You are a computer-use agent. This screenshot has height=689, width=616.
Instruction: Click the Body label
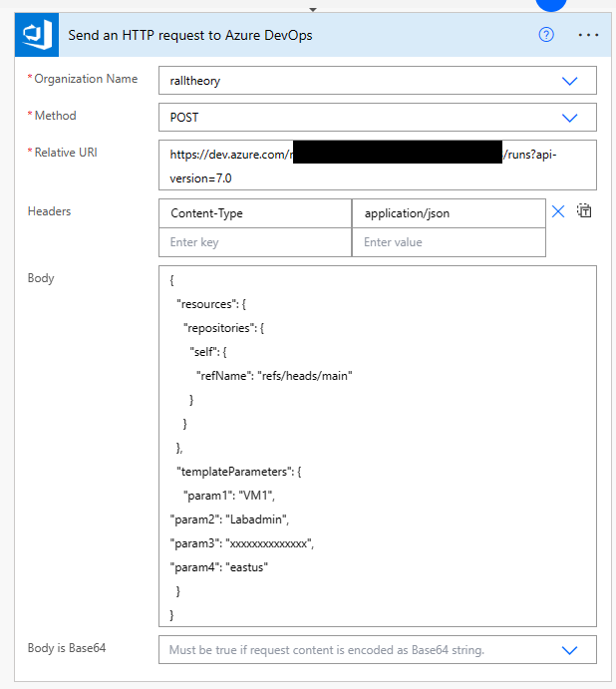click(41, 278)
